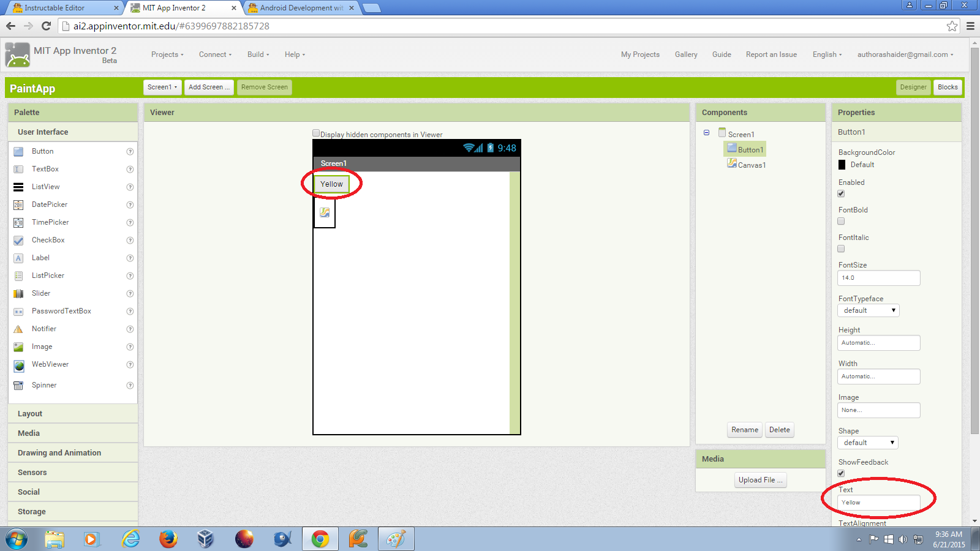980x551 pixels.
Task: Open the Screen1 selector dropdown
Action: point(162,87)
